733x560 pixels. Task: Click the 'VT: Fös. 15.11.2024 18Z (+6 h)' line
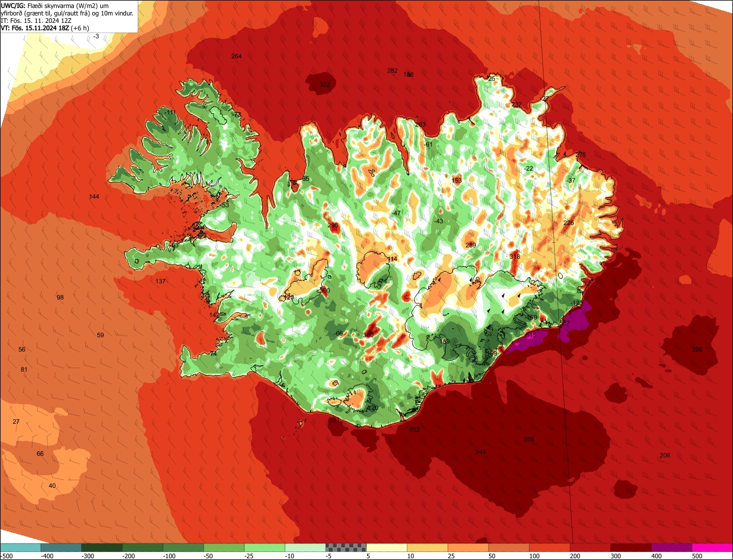pyautogui.click(x=44, y=28)
